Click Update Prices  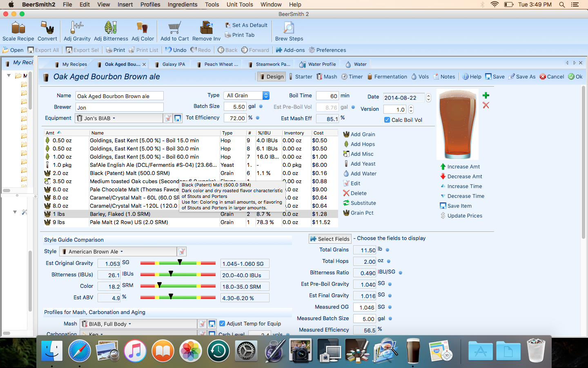coord(461,215)
